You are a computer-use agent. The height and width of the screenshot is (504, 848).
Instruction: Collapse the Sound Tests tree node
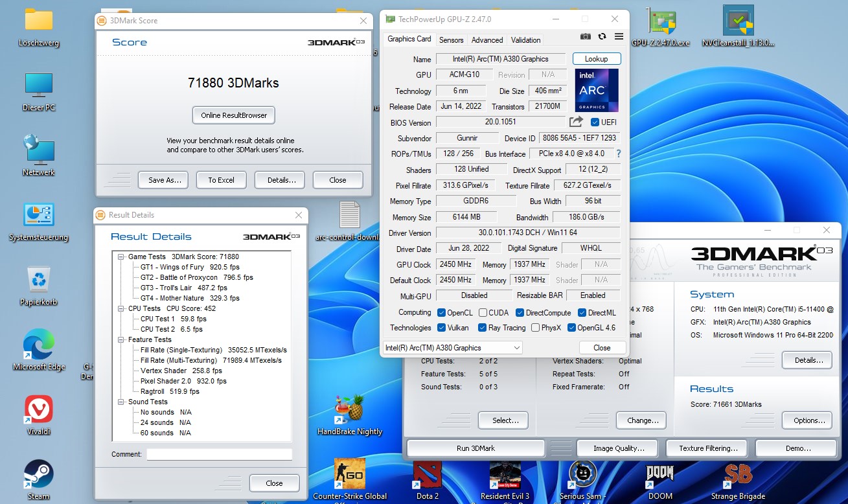pyautogui.click(x=121, y=402)
